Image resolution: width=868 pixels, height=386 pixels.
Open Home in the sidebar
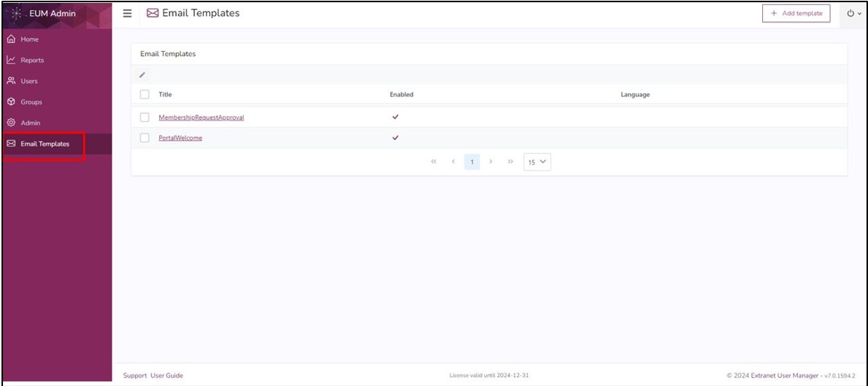57,39
